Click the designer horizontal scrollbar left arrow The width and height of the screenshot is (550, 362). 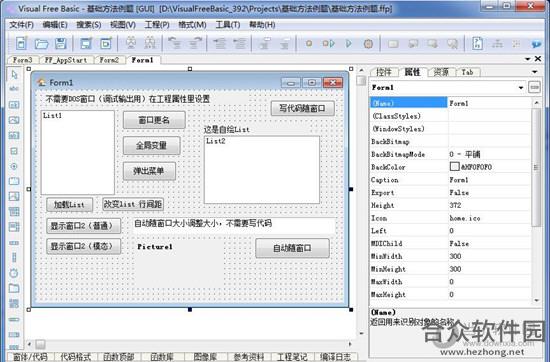coord(29,344)
